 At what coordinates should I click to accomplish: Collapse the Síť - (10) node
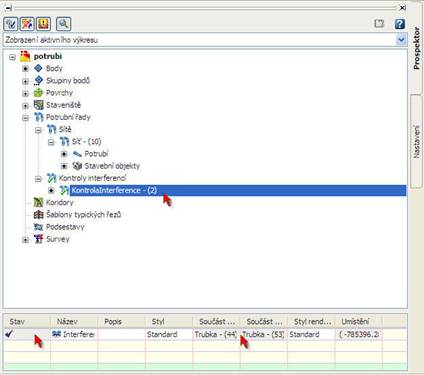pos(51,142)
